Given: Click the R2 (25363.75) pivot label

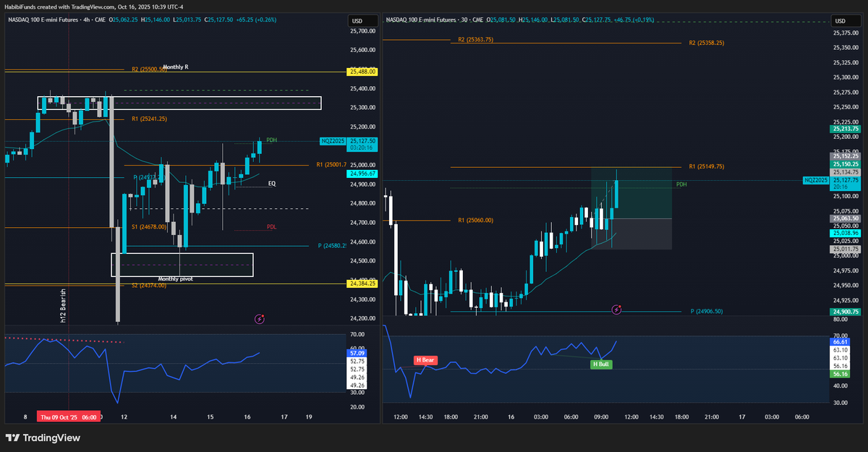Looking at the screenshot, I should click(475, 40).
